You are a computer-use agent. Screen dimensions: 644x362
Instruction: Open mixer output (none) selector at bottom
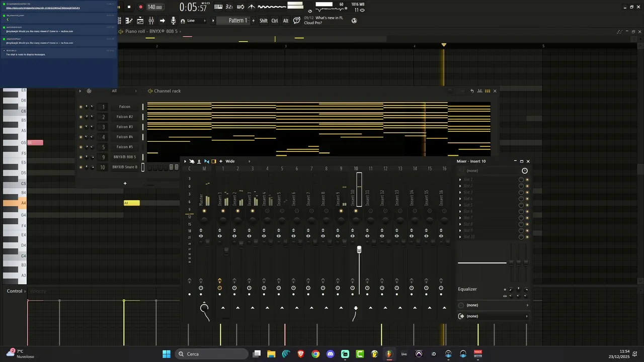coord(494,316)
